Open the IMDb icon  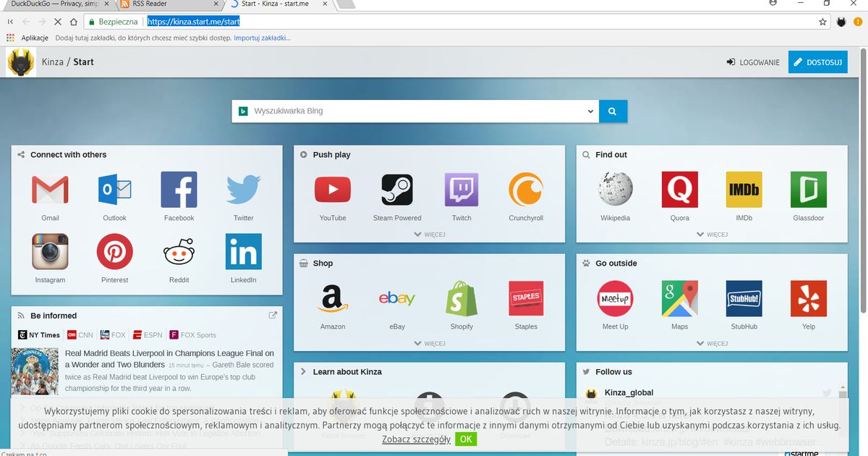point(744,190)
